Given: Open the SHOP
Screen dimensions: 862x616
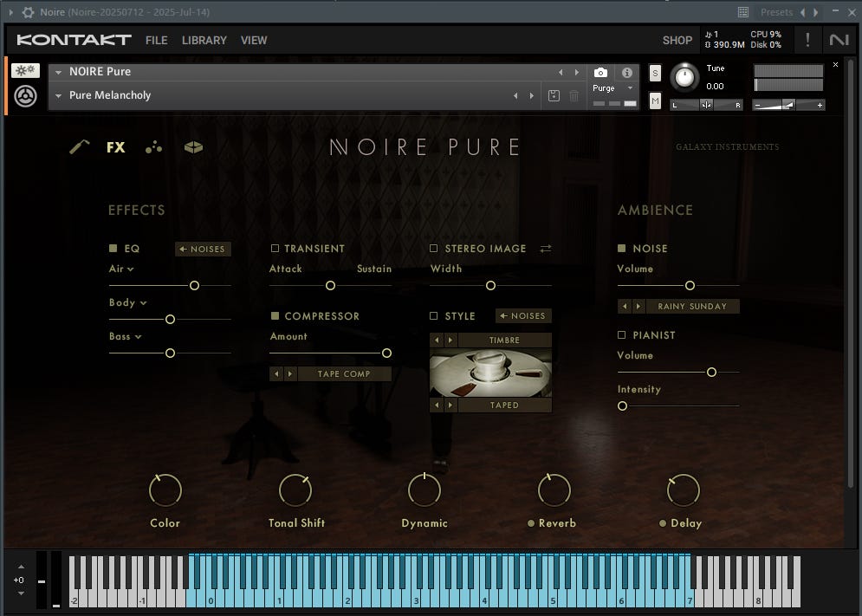Looking at the screenshot, I should [x=677, y=40].
